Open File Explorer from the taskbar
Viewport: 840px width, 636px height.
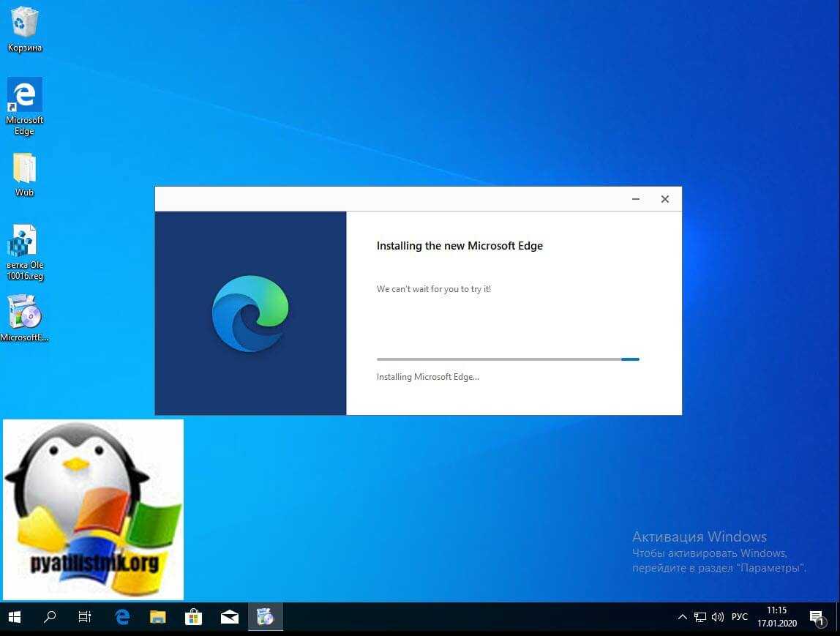pyautogui.click(x=158, y=617)
